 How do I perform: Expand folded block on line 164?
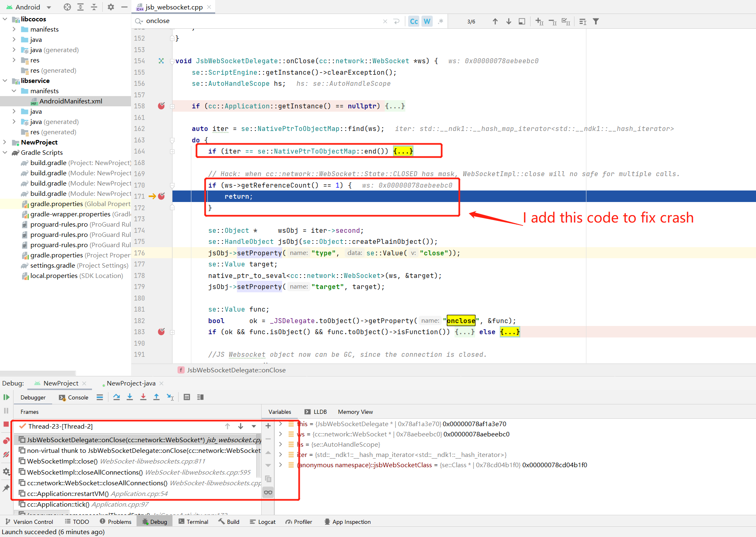point(403,151)
